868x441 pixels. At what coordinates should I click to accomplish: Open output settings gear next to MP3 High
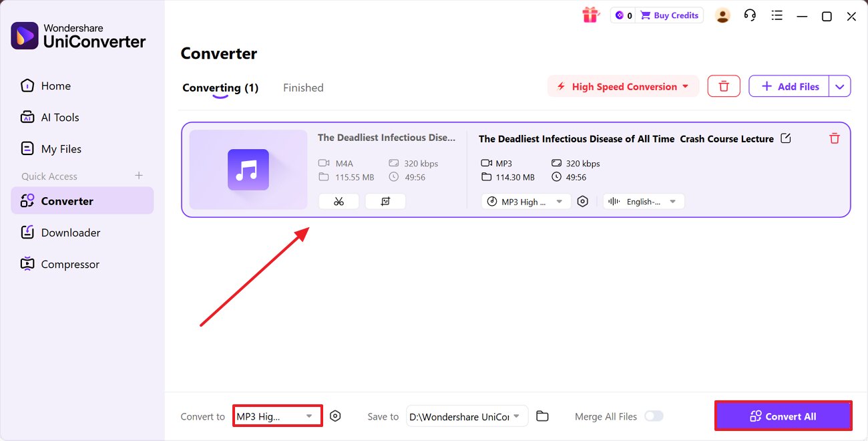click(583, 201)
